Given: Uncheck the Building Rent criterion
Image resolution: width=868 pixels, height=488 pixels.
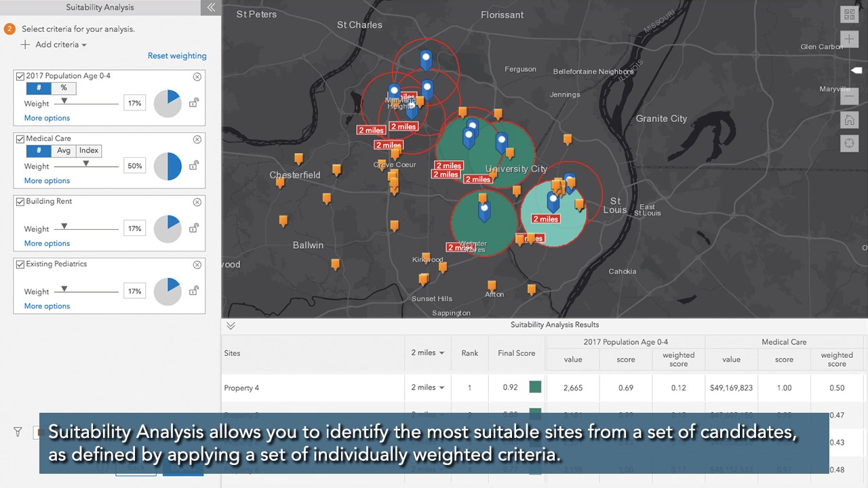Looking at the screenshot, I should (20, 202).
